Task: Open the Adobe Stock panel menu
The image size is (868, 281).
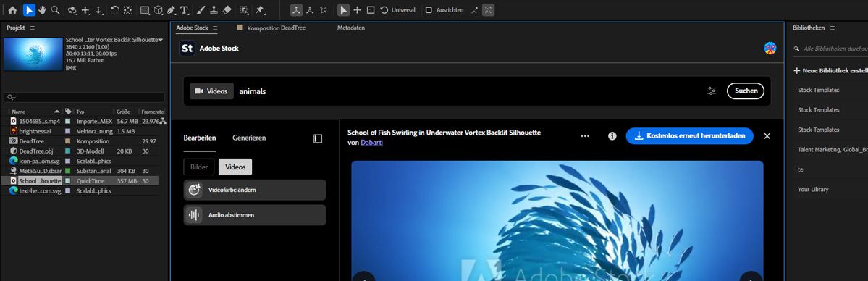Action: click(x=215, y=28)
